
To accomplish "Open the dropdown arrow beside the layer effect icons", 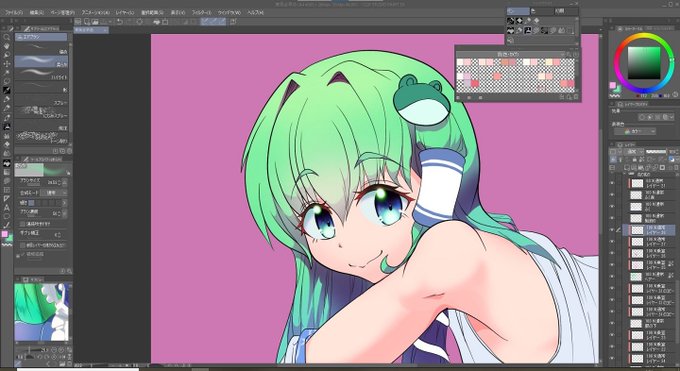I will 671,117.
